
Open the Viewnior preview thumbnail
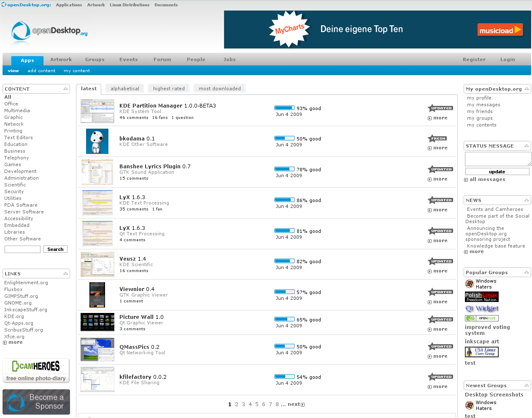pyautogui.click(x=97, y=295)
